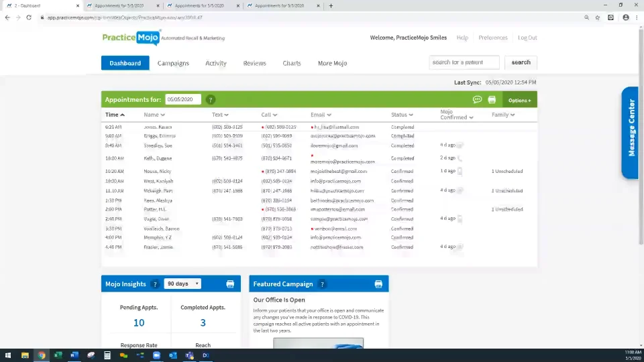This screenshot has height=362, width=644.
Task: Click the search button
Action: 521,62
